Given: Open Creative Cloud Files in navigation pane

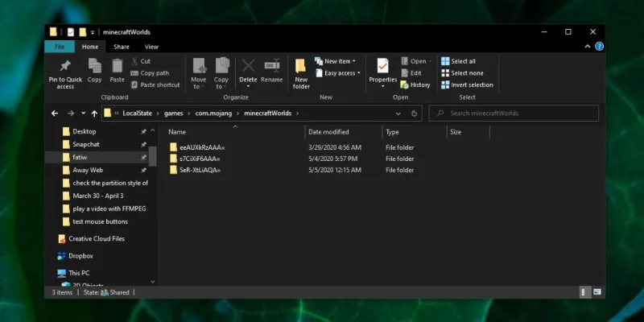Looking at the screenshot, I should click(x=97, y=238).
